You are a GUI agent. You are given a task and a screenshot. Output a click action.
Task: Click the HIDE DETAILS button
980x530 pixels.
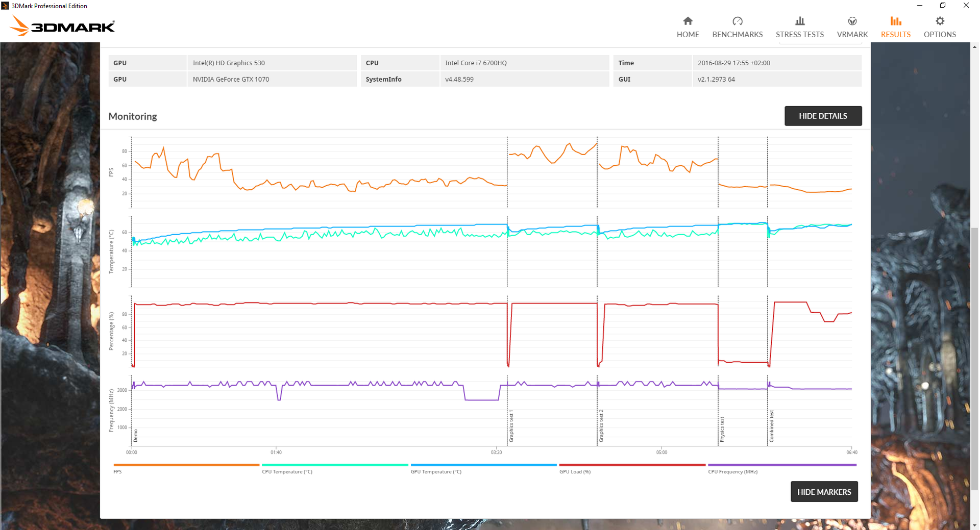[x=823, y=116]
